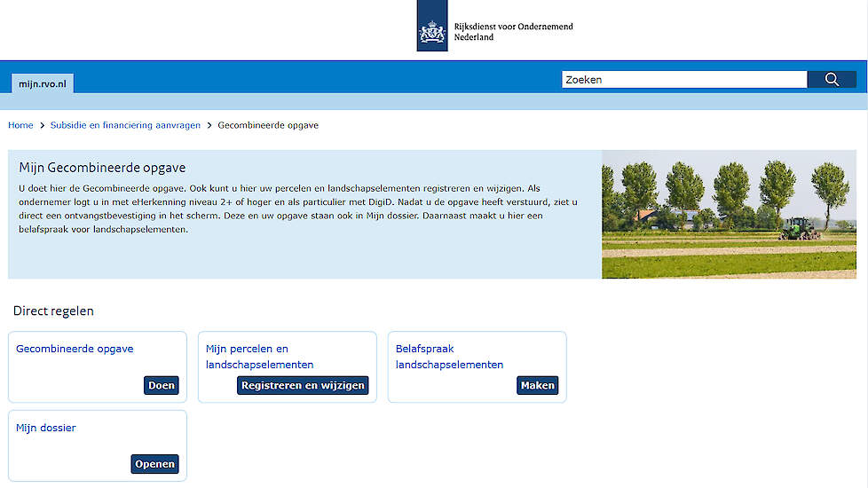
Task: Click the farmland tractor photo
Action: 729,214
